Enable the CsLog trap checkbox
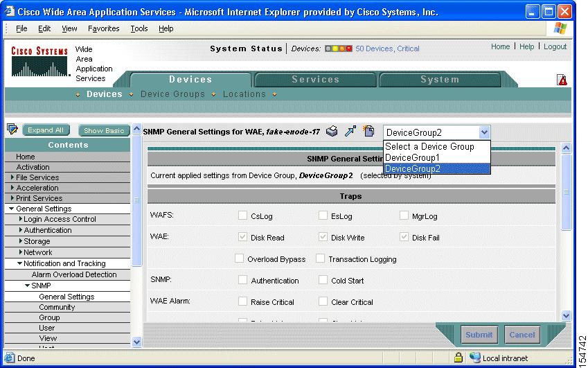The image size is (588, 368). pyautogui.click(x=242, y=216)
